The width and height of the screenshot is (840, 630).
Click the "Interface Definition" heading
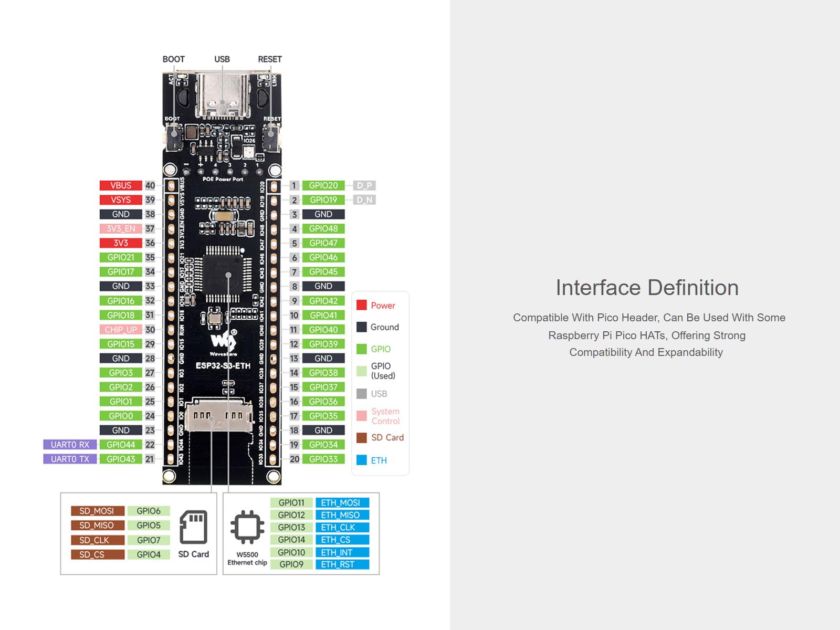pos(647,288)
